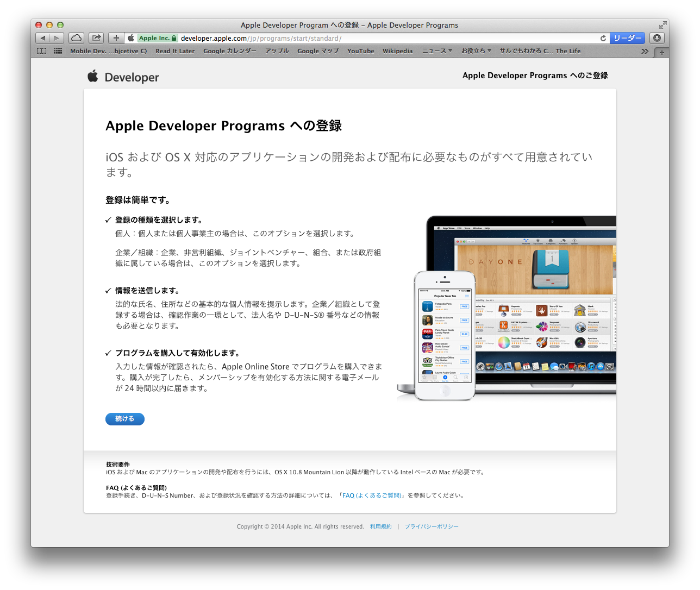The image size is (700, 590).
Task: Open the Downloads icon in toolbar
Action: (x=657, y=38)
